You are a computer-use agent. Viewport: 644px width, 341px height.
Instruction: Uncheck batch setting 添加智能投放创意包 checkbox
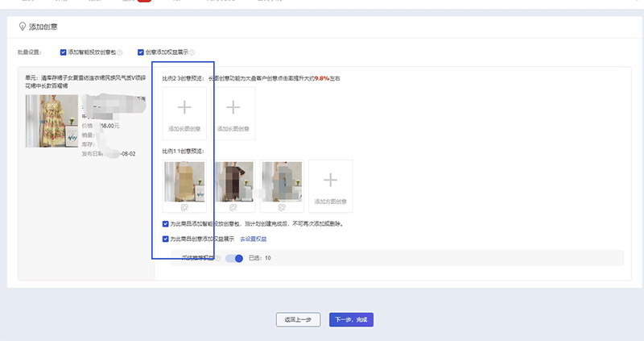(64, 52)
